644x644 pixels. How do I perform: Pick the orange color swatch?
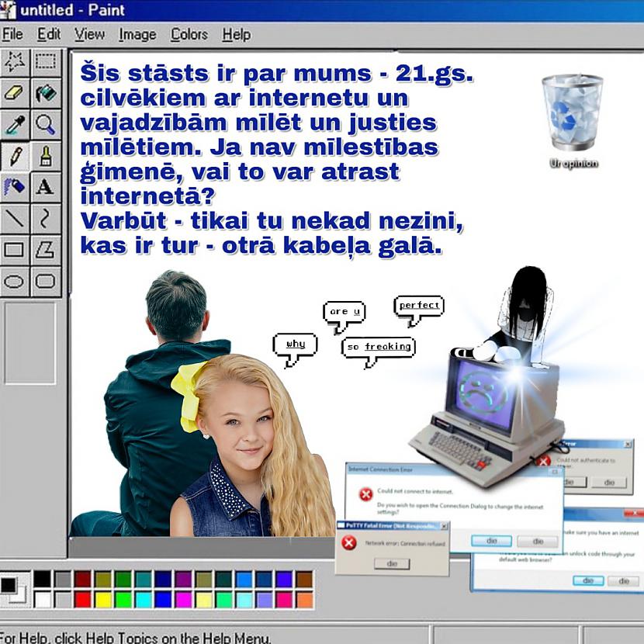tap(304, 600)
